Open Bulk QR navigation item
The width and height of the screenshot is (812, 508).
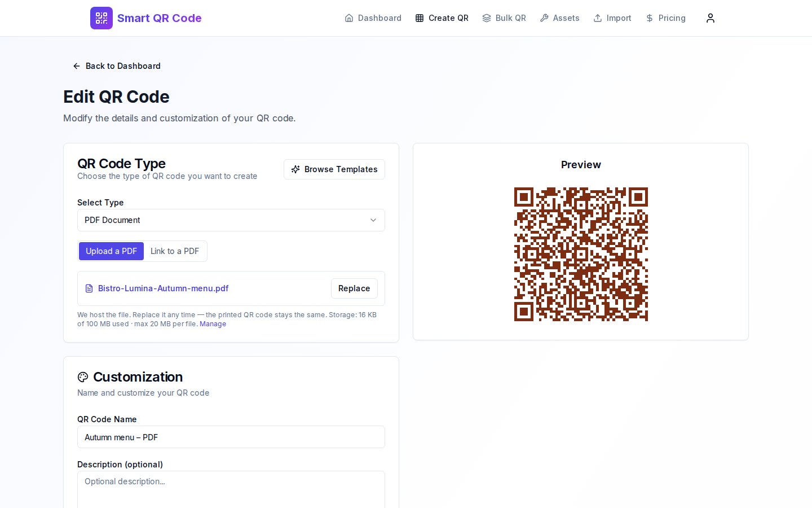point(504,18)
